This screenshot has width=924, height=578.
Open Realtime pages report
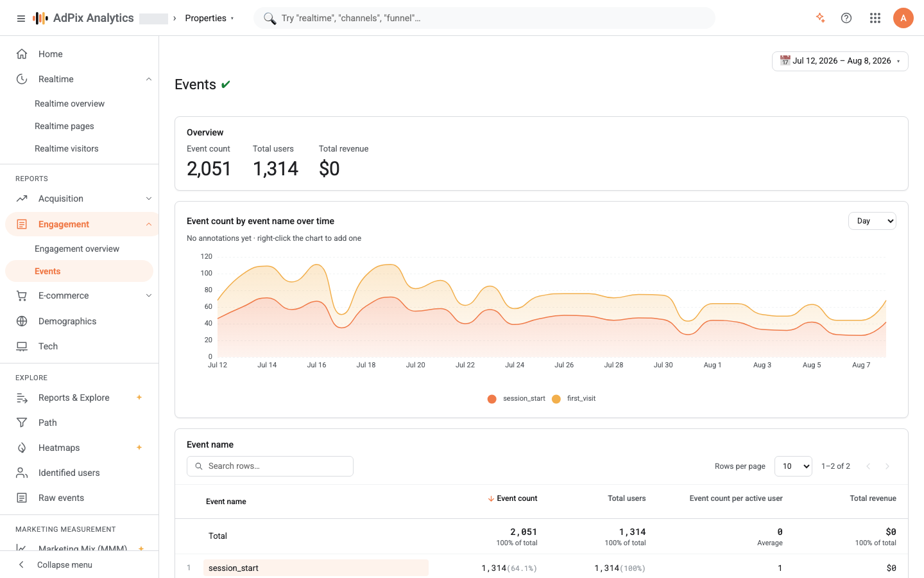(64, 126)
